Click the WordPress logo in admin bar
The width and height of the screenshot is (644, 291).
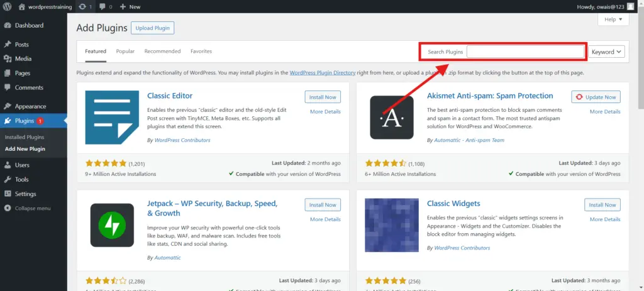[x=7, y=6]
